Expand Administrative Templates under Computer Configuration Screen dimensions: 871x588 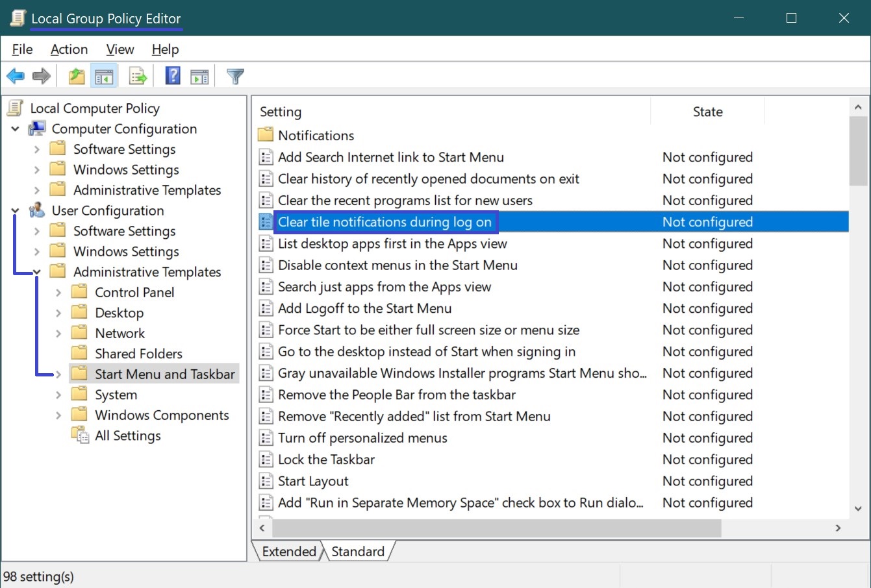coord(37,190)
